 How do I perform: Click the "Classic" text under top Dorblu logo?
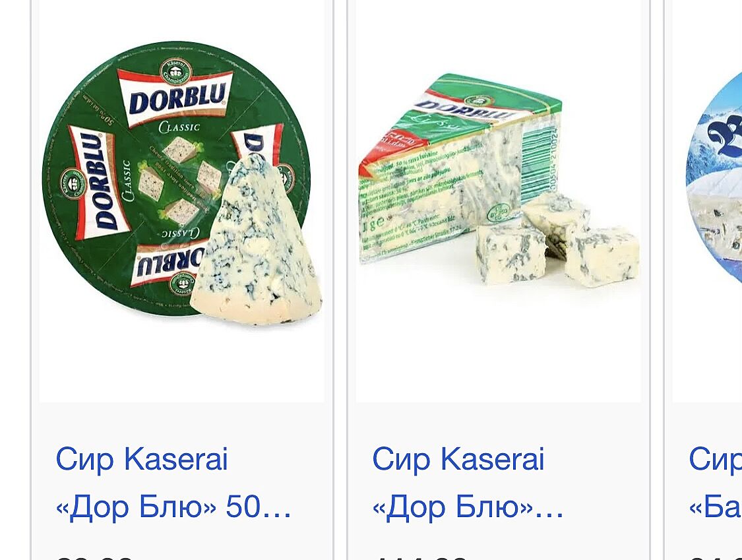pyautogui.click(x=179, y=127)
